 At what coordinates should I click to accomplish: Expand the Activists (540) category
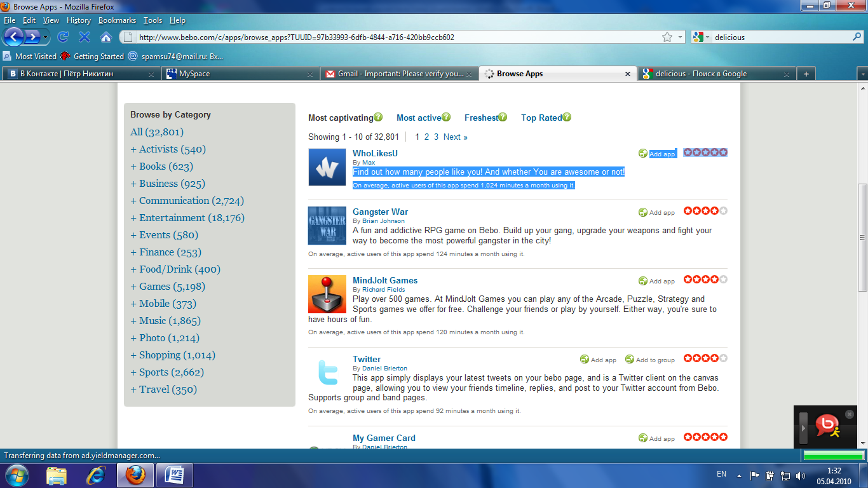(133, 149)
